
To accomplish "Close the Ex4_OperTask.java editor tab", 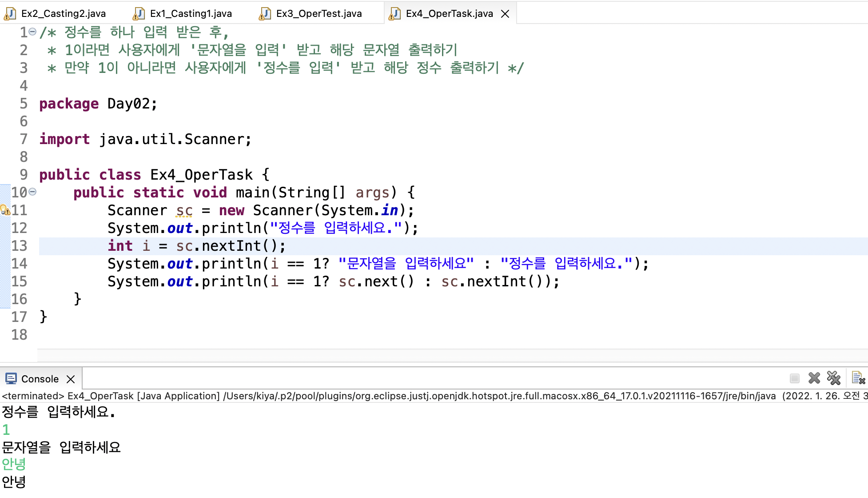I will coord(505,14).
